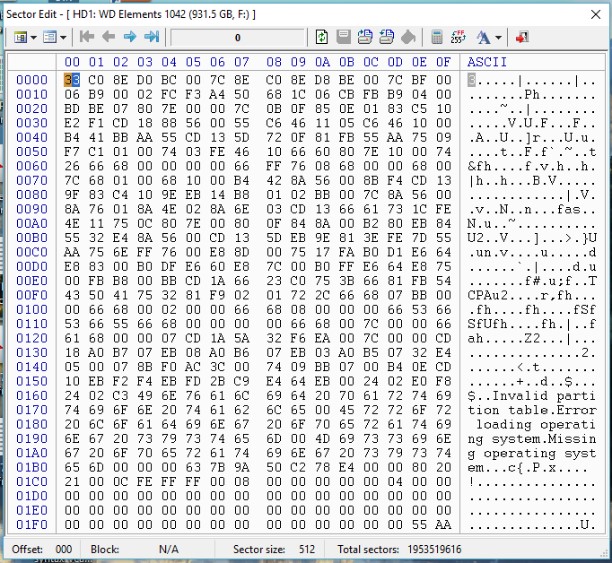The width and height of the screenshot is (612, 563).
Task: Go to the previous sector
Action: (x=108, y=37)
